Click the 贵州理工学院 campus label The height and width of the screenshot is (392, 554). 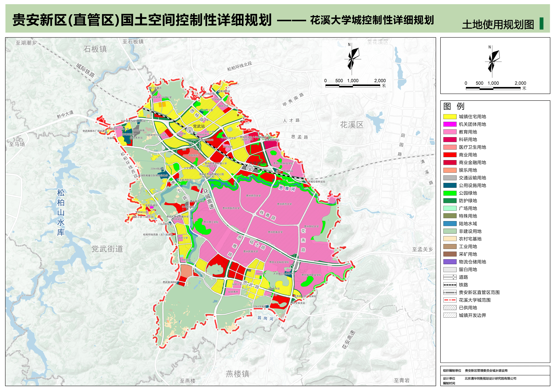point(211,222)
